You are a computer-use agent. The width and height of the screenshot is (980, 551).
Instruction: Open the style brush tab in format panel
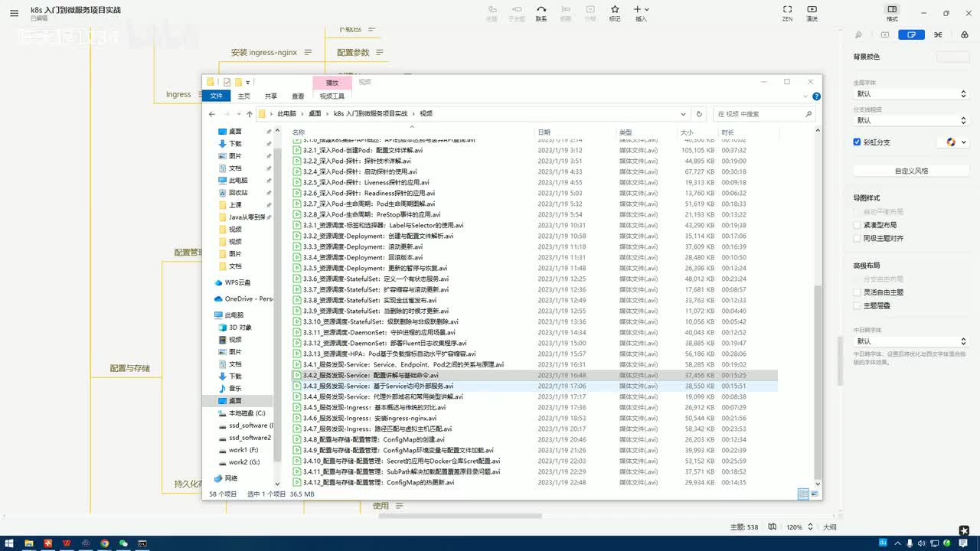point(858,34)
